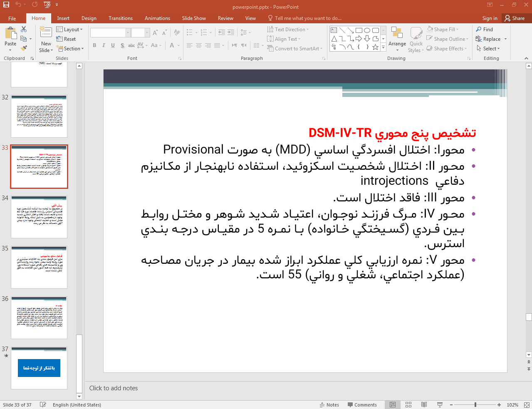The height and width of the screenshot is (409, 532).
Task: Switch to the Transitions tab
Action: coord(120,18)
